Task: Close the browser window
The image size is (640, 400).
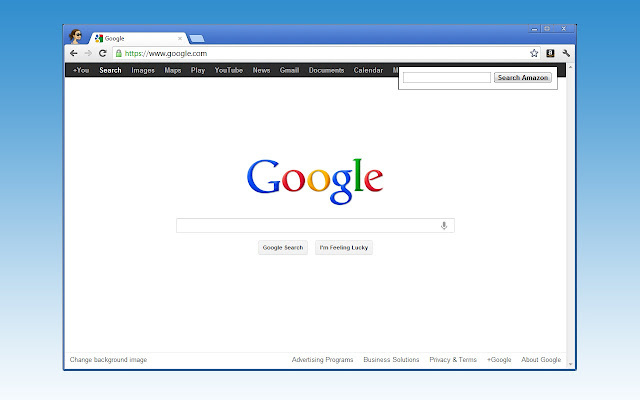Action: click(x=564, y=29)
